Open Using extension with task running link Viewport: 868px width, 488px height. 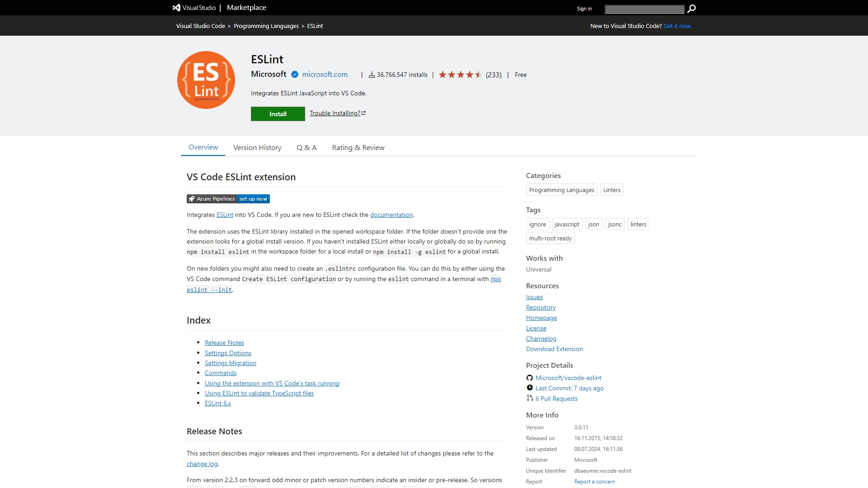coord(272,383)
